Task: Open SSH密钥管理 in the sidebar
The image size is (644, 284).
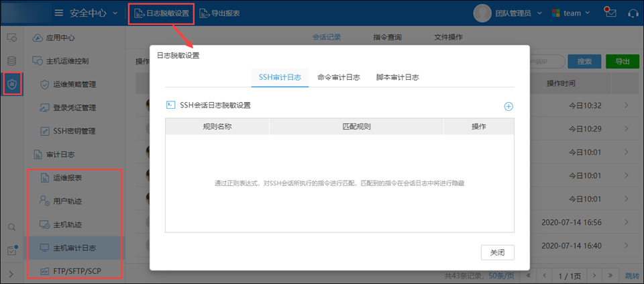Action: [68, 132]
